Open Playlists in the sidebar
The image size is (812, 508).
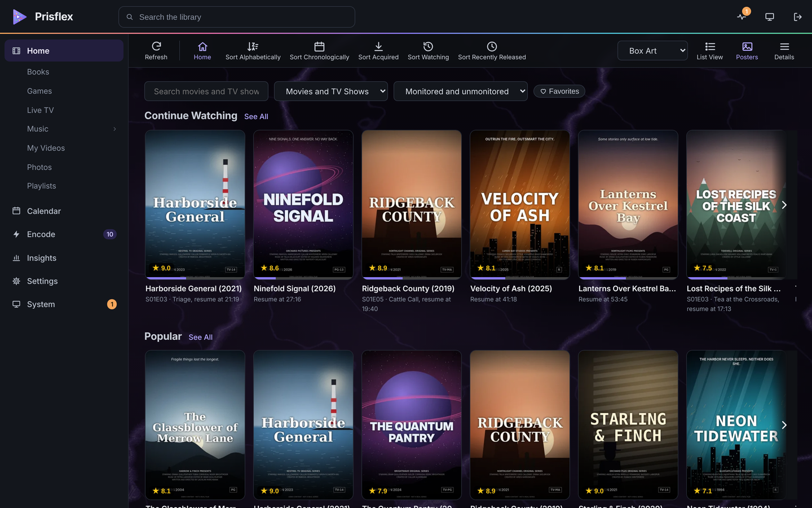click(42, 186)
